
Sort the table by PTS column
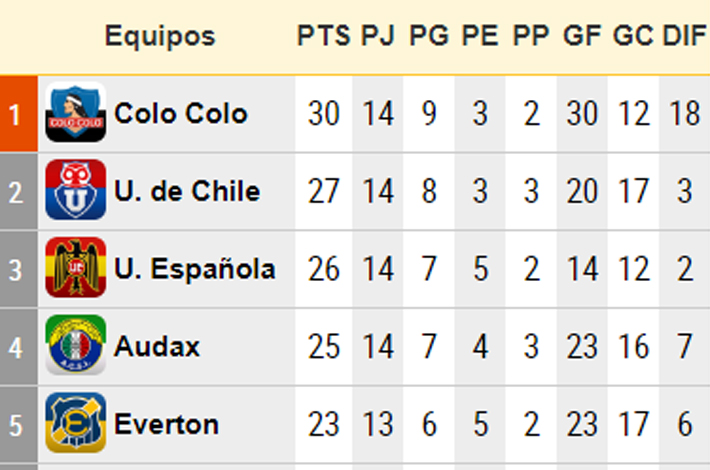323,35
